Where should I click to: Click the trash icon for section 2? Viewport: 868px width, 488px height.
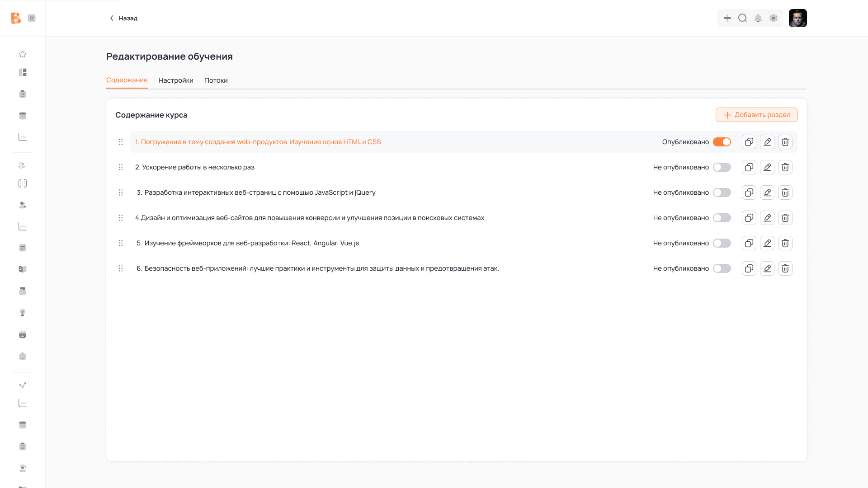(x=785, y=167)
